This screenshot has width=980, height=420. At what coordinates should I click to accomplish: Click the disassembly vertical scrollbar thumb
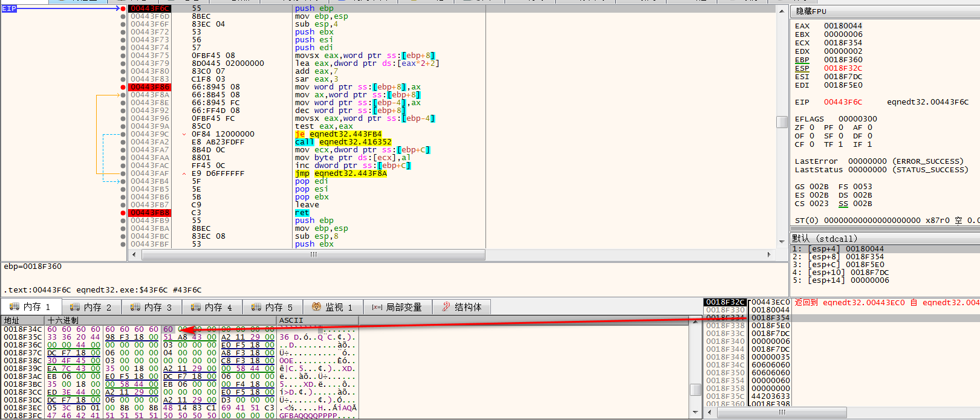(x=782, y=122)
